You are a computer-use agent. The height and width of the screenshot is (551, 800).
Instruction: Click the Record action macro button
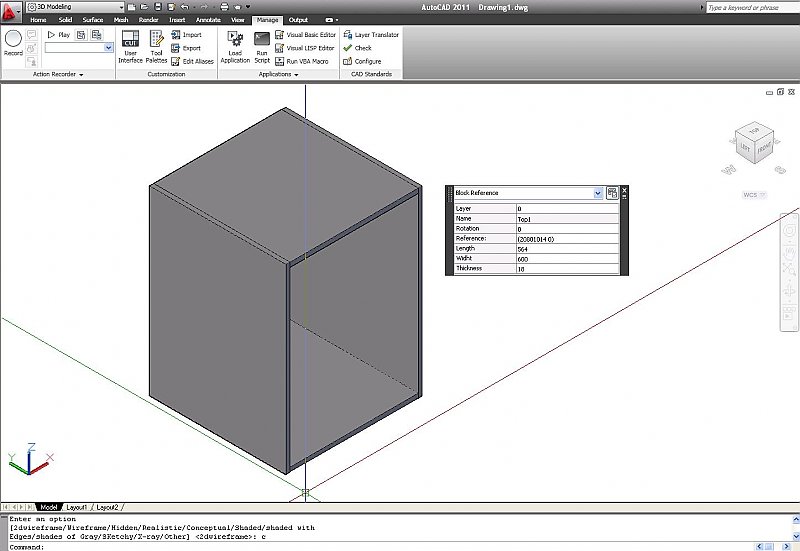click(x=13, y=41)
